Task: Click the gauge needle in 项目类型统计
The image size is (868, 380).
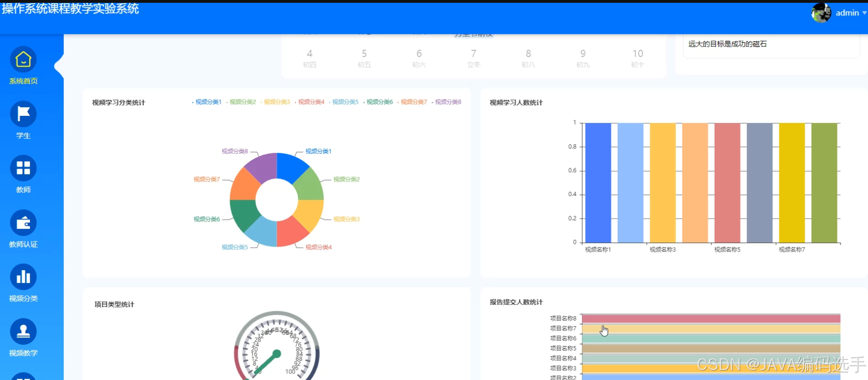Action: pyautogui.click(x=267, y=363)
